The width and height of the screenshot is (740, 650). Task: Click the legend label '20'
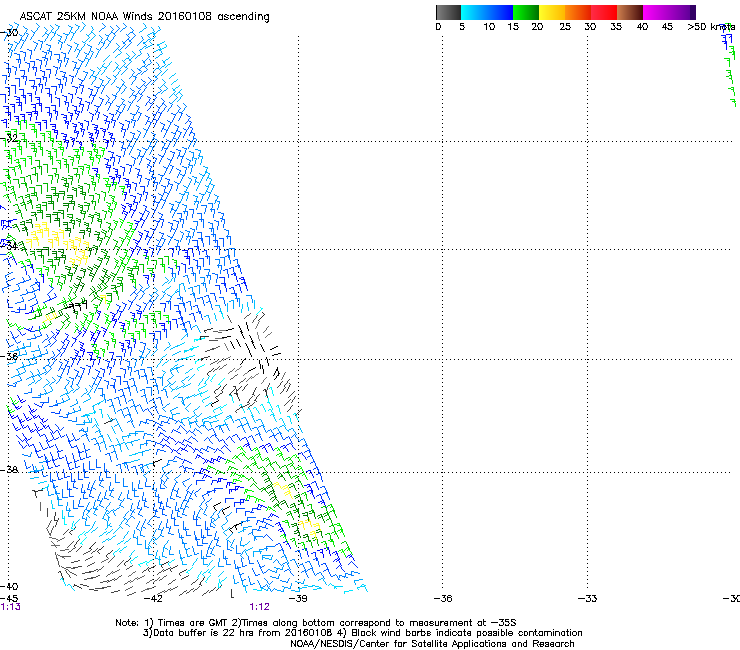pos(537,27)
